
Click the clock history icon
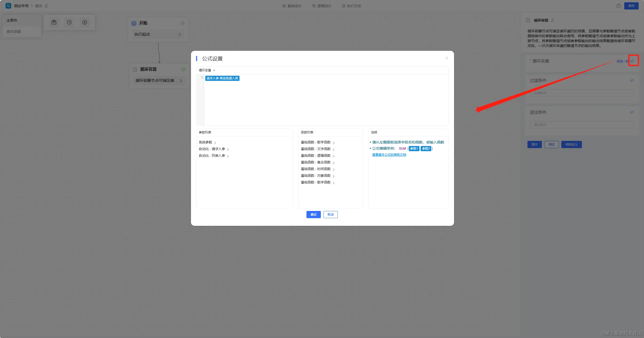click(69, 22)
